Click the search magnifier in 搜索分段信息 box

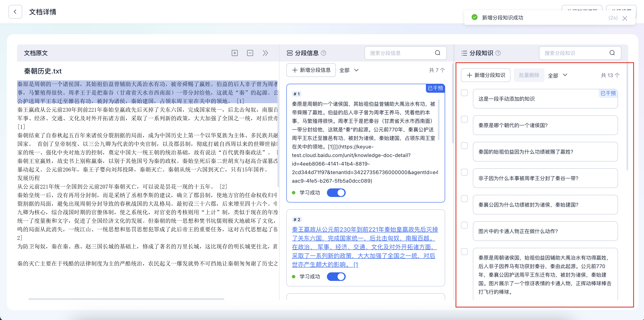click(437, 53)
